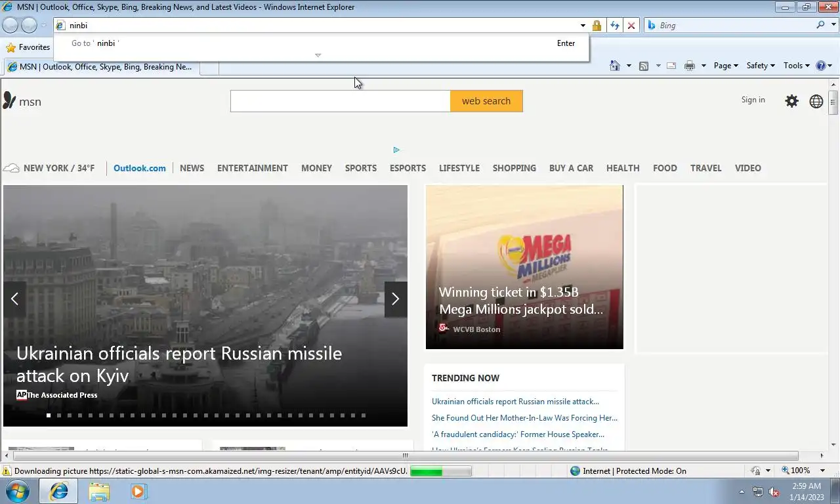Click the RSS feeds icon
Viewport: 840px width, 504px height.
pos(644,66)
